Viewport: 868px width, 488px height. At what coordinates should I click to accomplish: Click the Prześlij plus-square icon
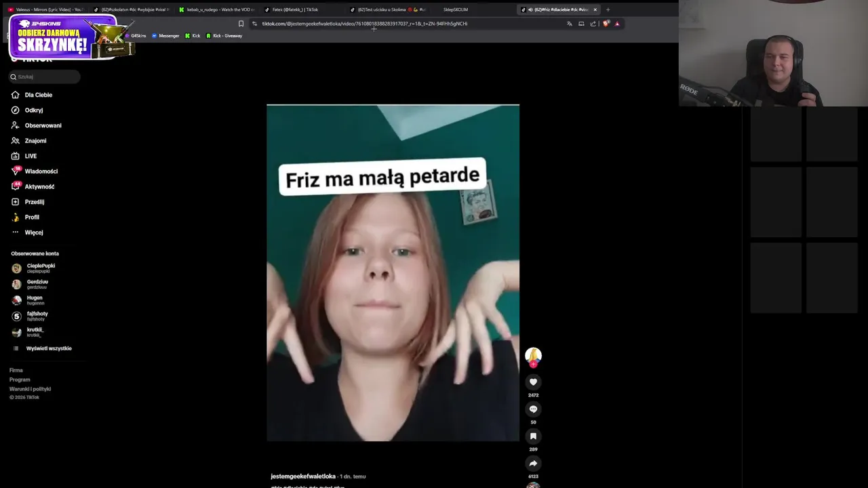pyautogui.click(x=15, y=202)
